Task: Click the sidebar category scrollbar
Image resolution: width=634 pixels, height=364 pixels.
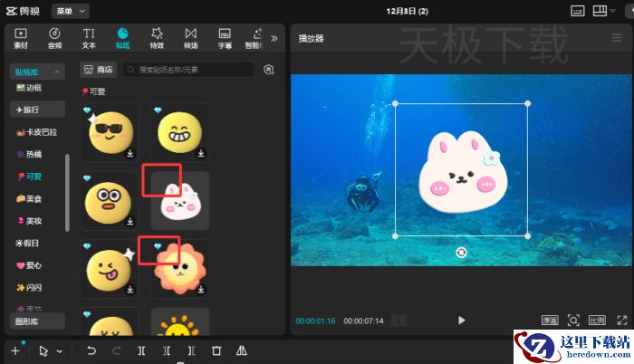Action: click(67, 193)
